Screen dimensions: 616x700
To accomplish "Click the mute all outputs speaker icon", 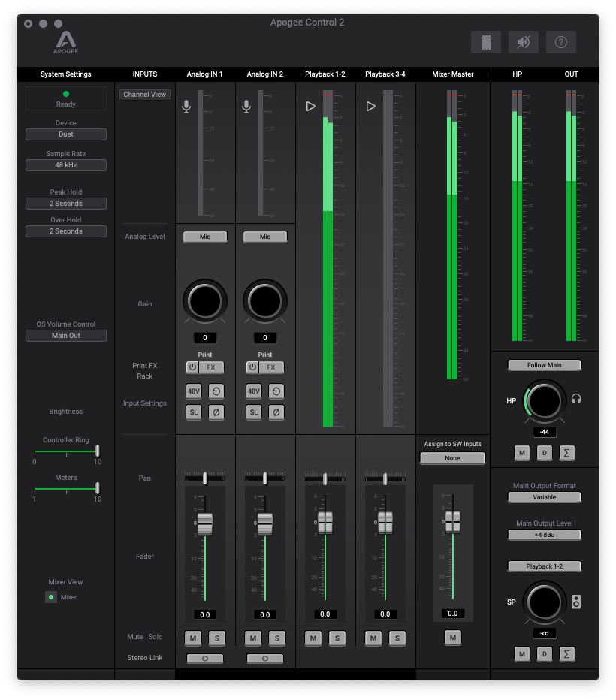I will 524,42.
